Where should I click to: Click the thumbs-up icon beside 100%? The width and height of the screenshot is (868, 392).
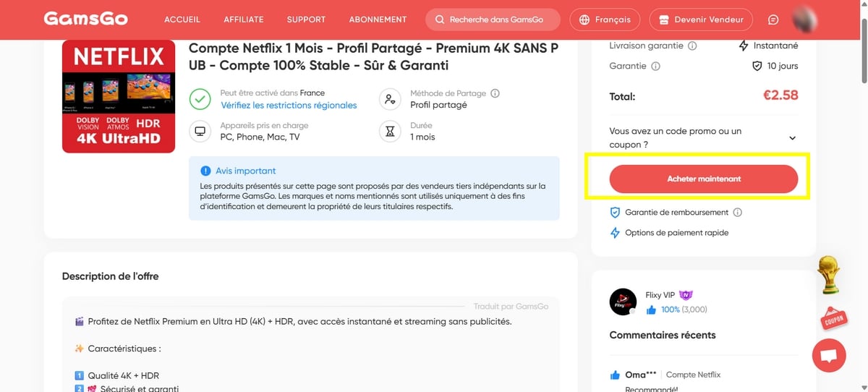pyautogui.click(x=651, y=310)
